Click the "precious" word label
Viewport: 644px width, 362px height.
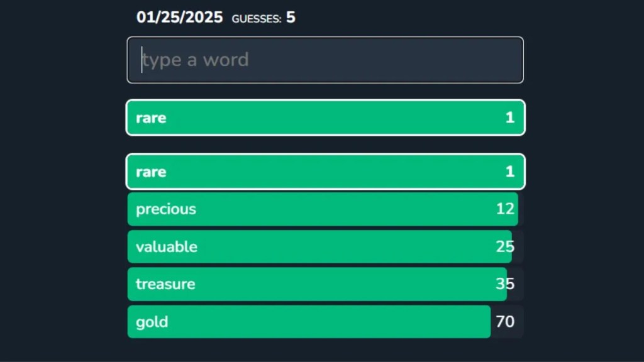click(x=166, y=209)
